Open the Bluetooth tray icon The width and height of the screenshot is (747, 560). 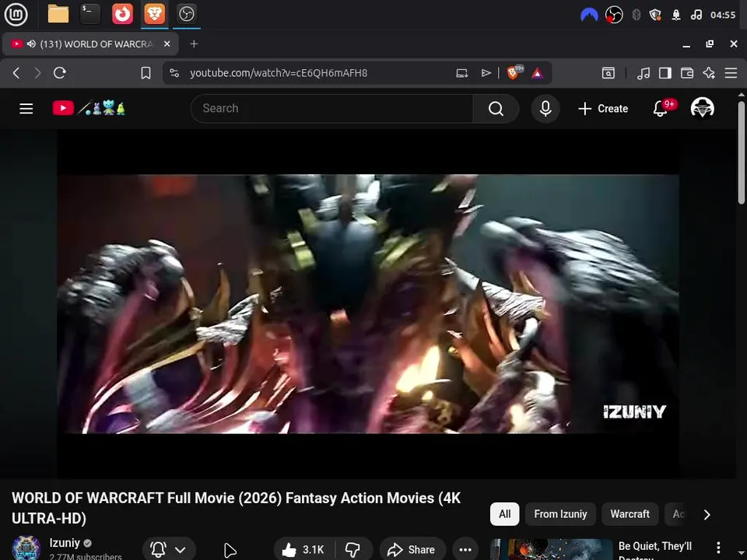(636, 15)
